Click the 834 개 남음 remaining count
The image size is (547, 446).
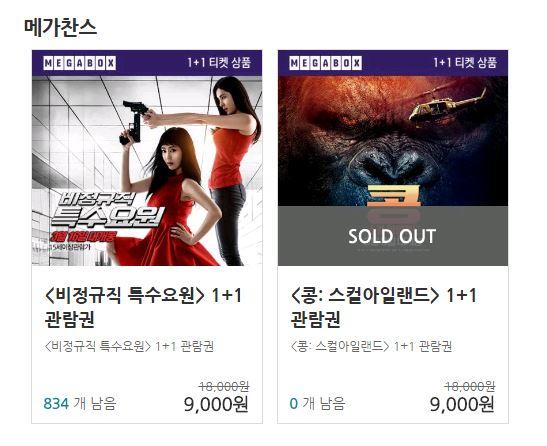coord(80,404)
